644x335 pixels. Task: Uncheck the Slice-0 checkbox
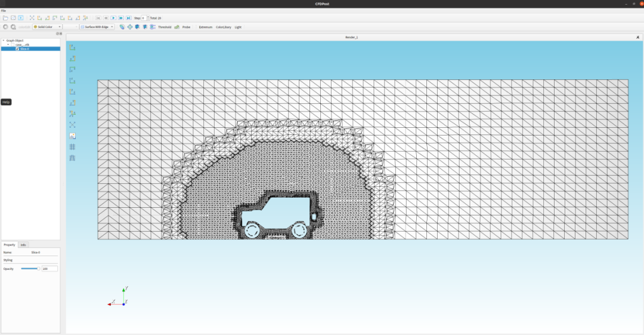17,48
